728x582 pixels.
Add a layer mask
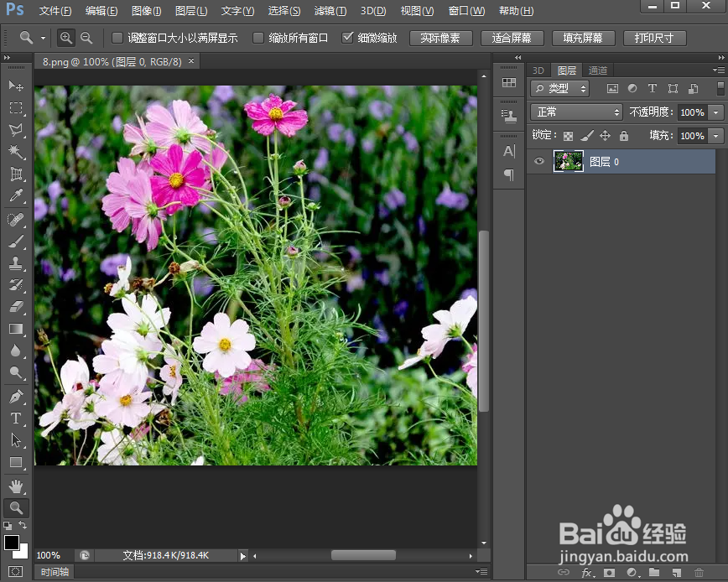pyautogui.click(x=609, y=573)
